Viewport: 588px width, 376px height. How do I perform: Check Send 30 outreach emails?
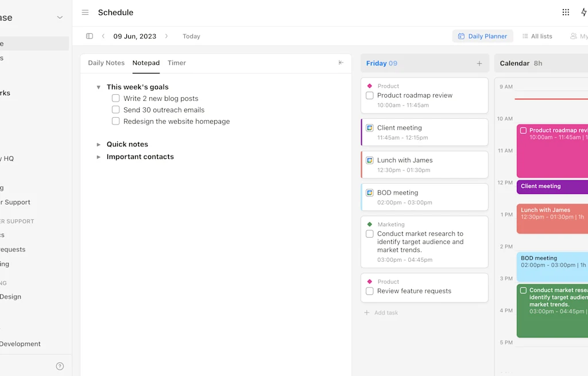click(115, 110)
